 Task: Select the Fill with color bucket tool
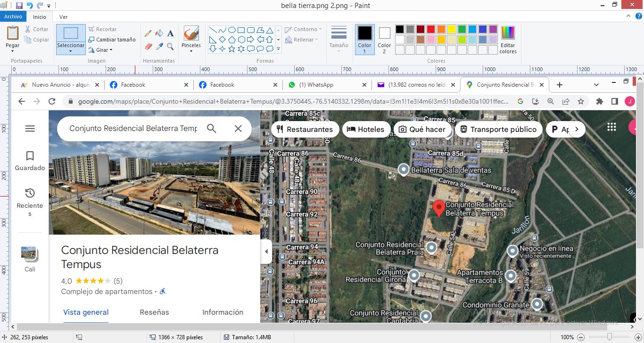coord(159,33)
